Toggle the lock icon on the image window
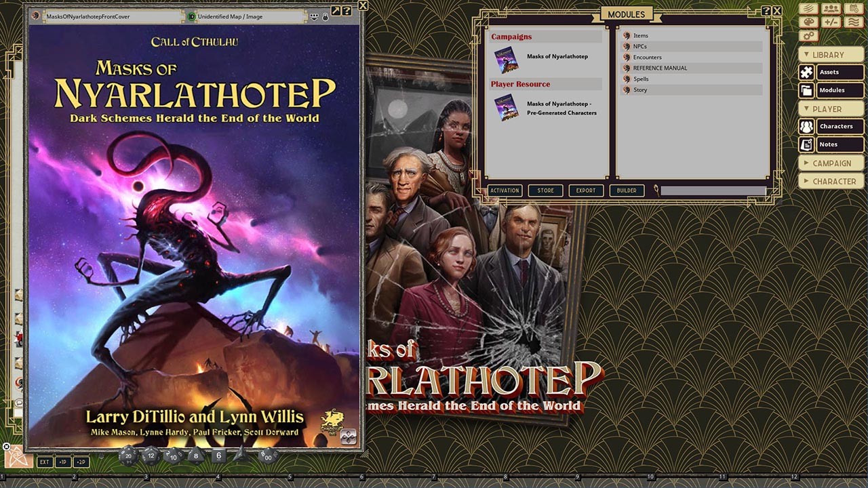Viewport: 868px width, 488px height. tap(326, 17)
